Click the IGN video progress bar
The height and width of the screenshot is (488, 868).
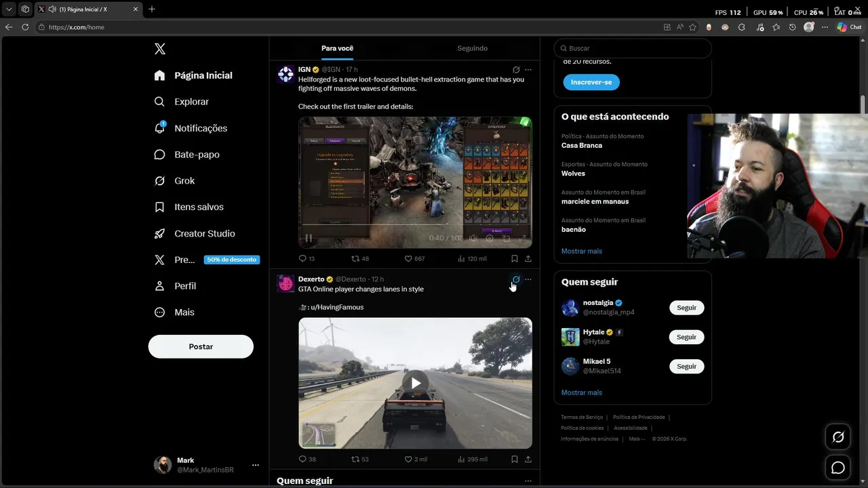click(x=415, y=224)
